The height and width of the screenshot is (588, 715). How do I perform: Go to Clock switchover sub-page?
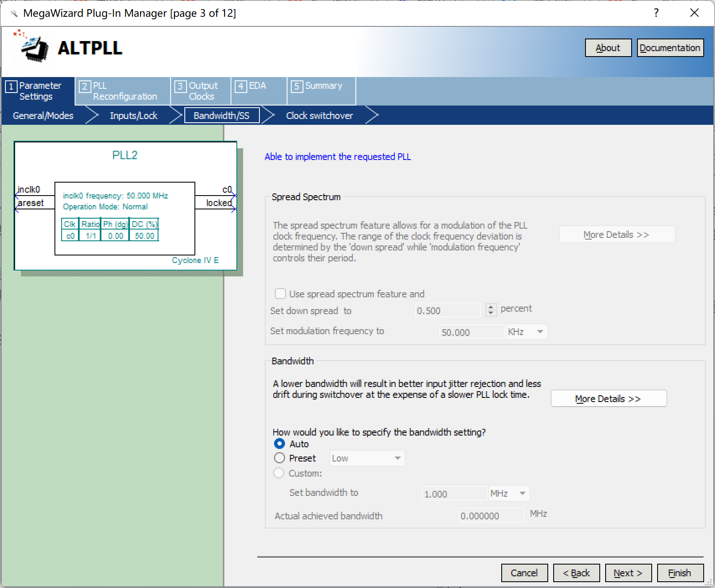tap(319, 116)
